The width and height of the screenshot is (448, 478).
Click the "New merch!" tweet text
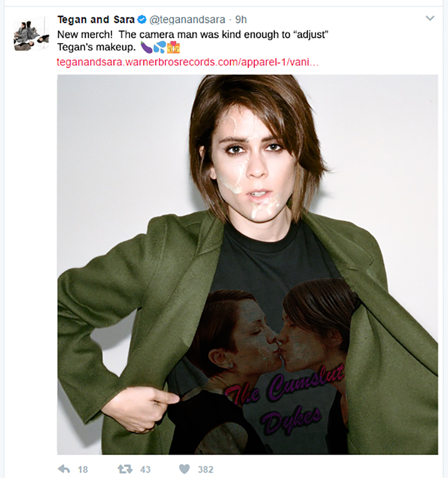85,34
